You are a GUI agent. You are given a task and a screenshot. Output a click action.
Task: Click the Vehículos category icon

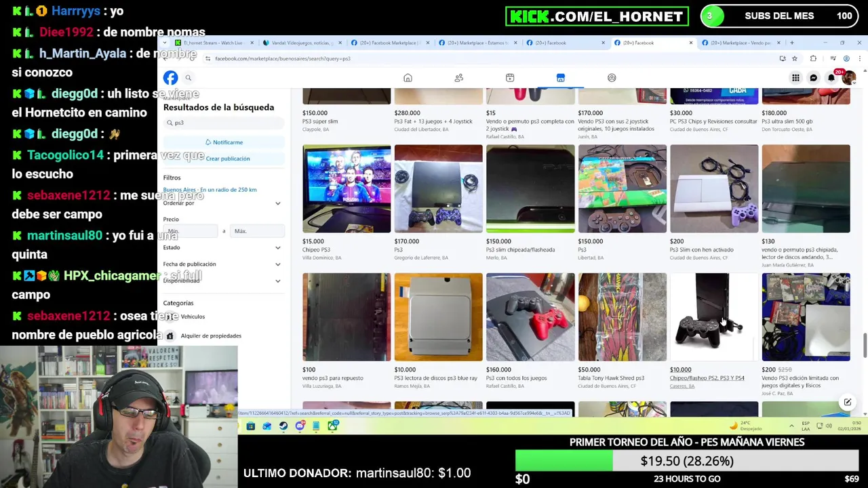(x=170, y=317)
